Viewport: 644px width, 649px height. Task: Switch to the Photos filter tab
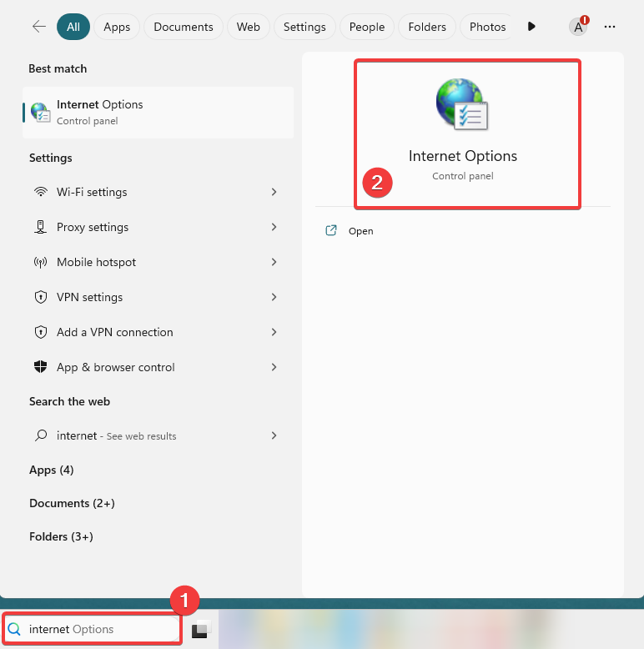[487, 27]
